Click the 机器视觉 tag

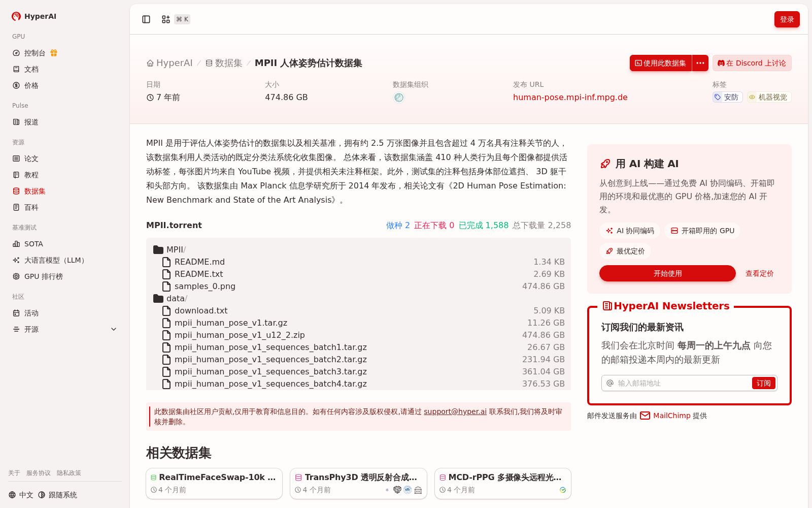tap(769, 97)
